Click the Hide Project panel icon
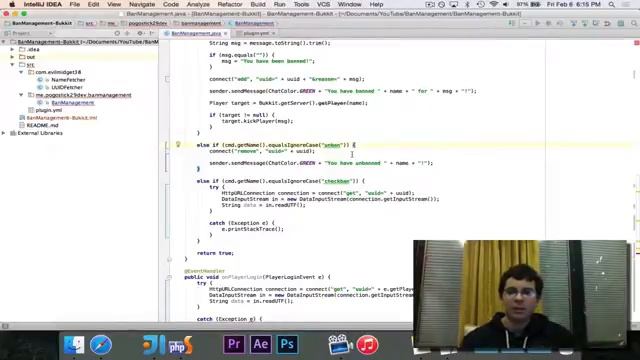Image resolution: width=640 pixels, height=360 pixels. [x=152, y=33]
